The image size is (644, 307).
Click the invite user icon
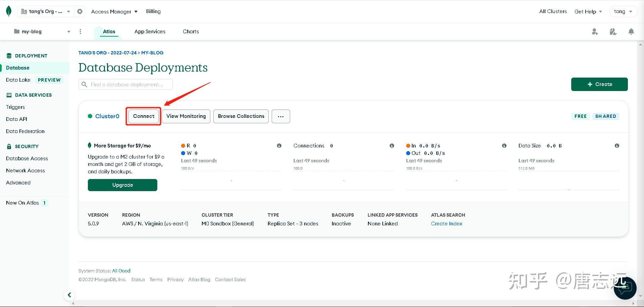point(595,32)
